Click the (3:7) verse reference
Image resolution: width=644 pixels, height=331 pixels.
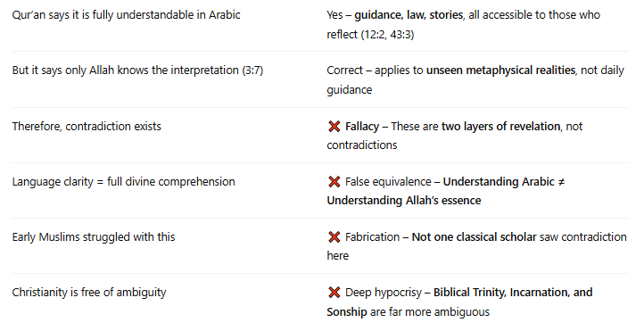[x=252, y=70]
